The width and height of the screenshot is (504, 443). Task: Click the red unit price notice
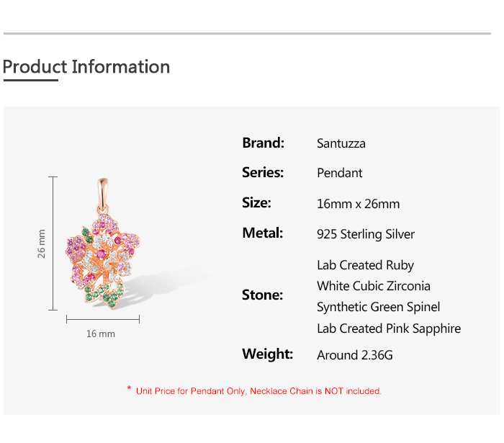point(254,391)
